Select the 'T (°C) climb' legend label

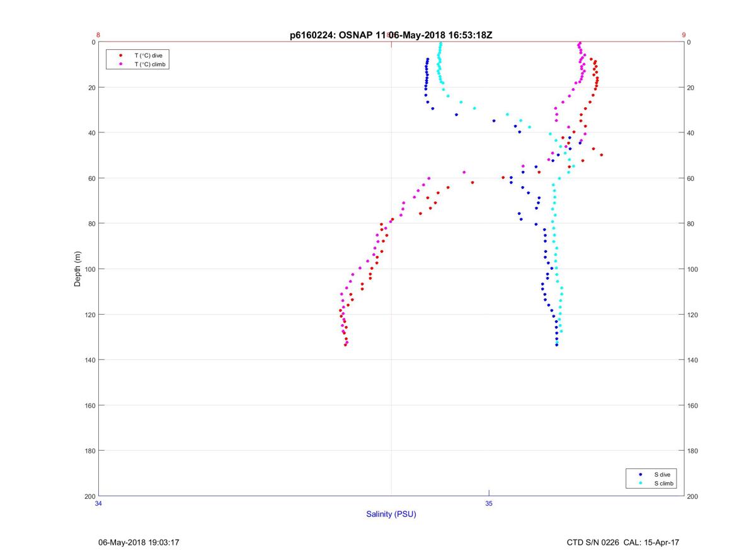tap(151, 64)
